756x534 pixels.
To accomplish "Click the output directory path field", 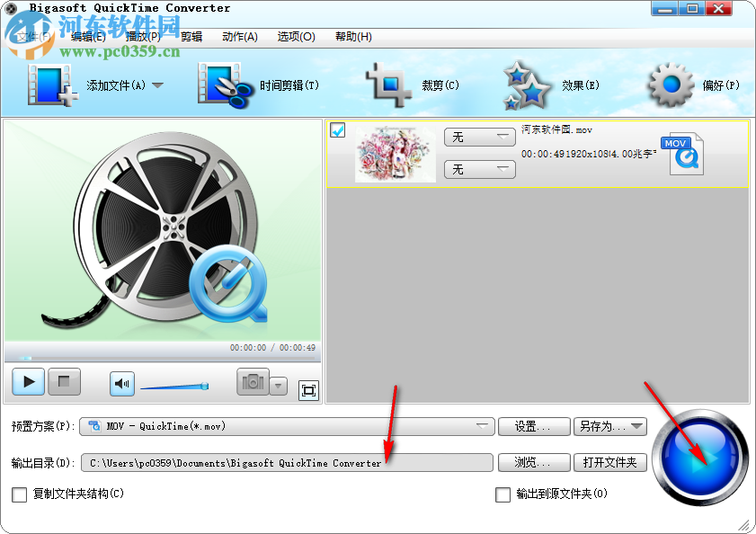I will pos(288,462).
